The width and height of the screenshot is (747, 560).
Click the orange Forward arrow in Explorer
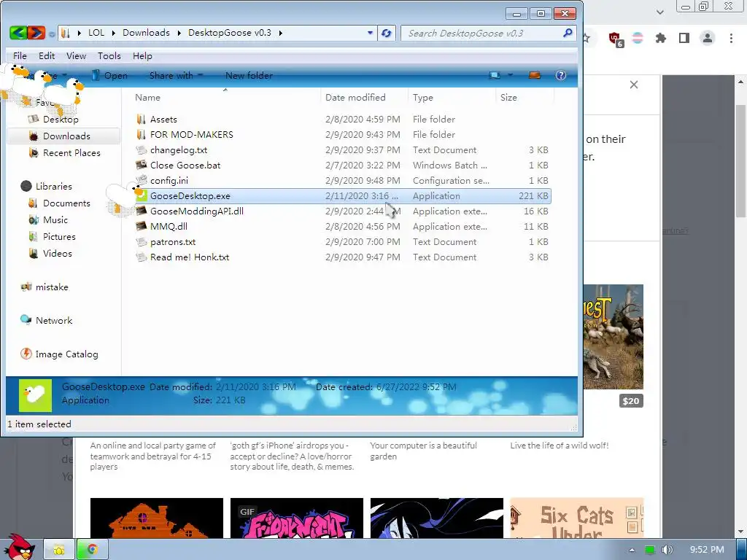point(36,33)
